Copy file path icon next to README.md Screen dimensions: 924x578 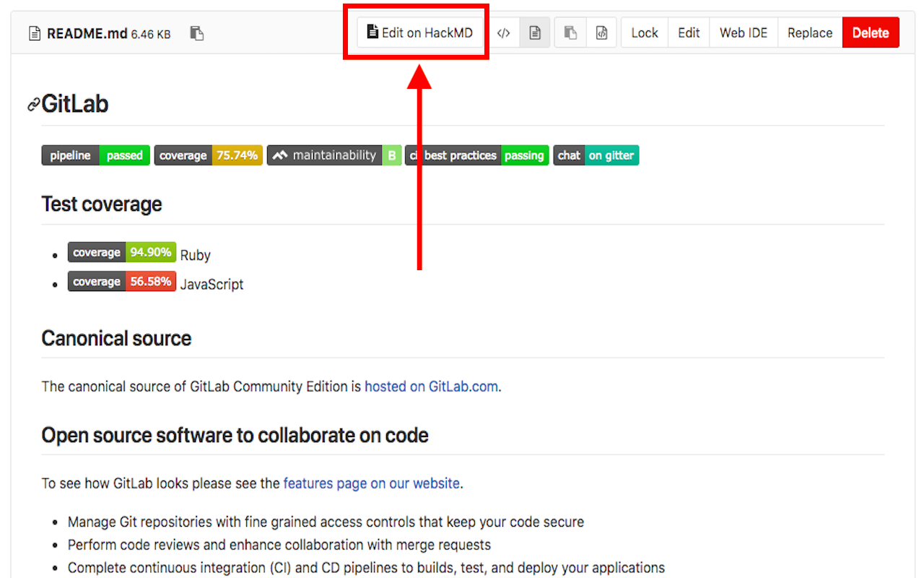pos(196,33)
